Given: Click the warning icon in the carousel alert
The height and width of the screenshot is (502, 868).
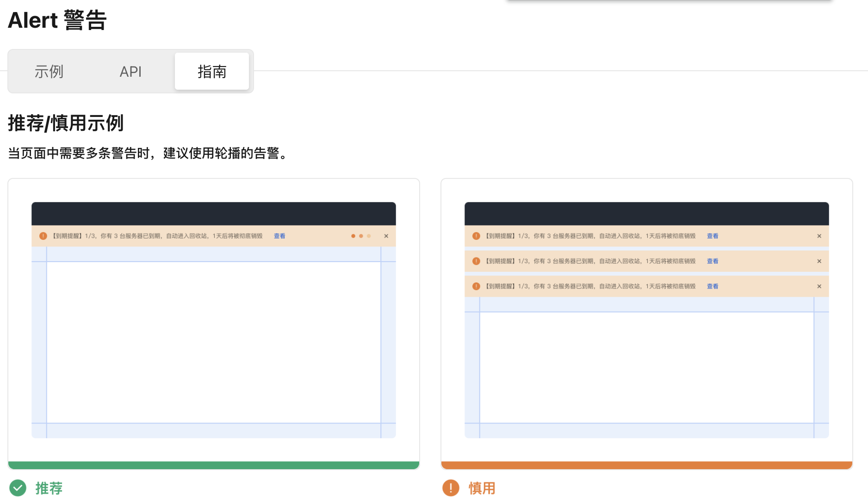Looking at the screenshot, I should (43, 236).
